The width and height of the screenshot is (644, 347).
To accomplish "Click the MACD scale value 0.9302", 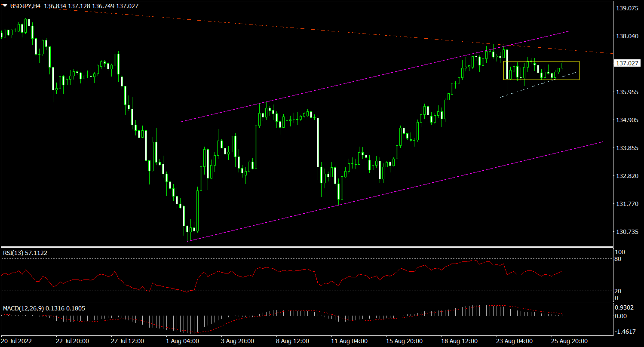I will pyautogui.click(x=624, y=307).
